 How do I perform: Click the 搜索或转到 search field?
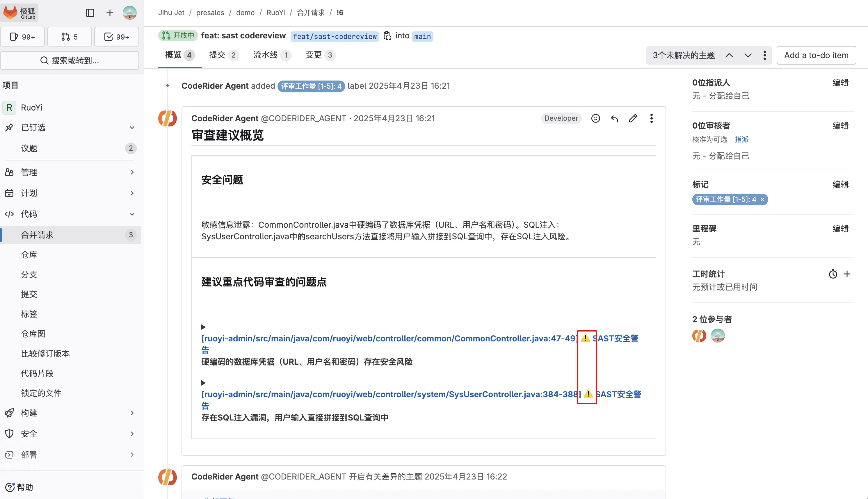click(x=70, y=60)
